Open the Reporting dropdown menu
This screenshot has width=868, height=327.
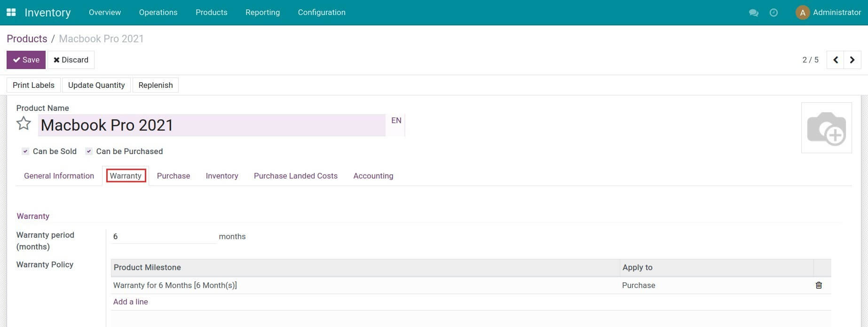[x=262, y=13]
